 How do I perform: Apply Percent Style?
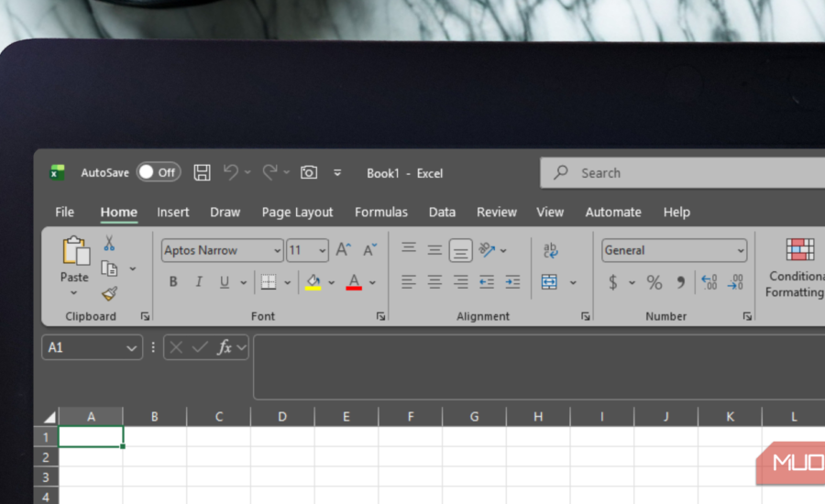tap(654, 282)
